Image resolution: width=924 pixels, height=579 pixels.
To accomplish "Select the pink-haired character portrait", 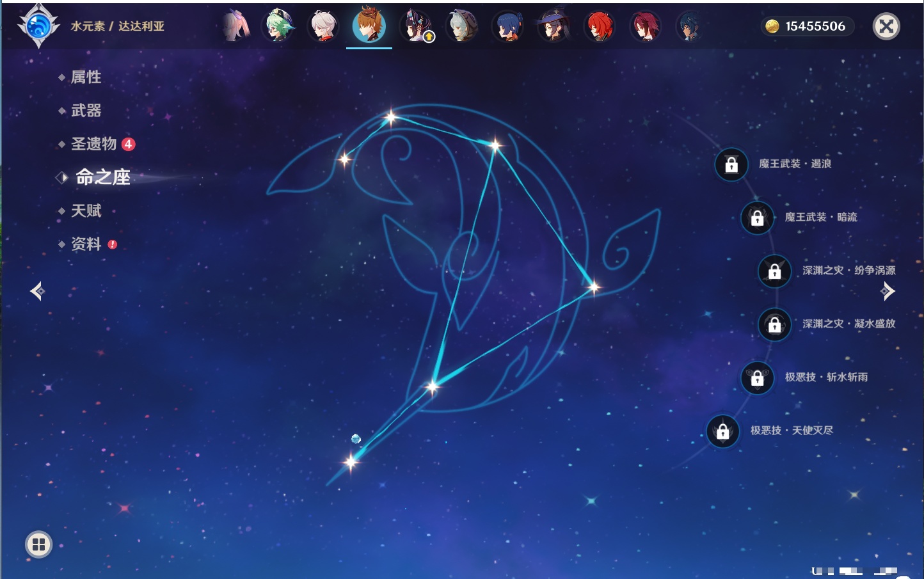I will (235, 26).
